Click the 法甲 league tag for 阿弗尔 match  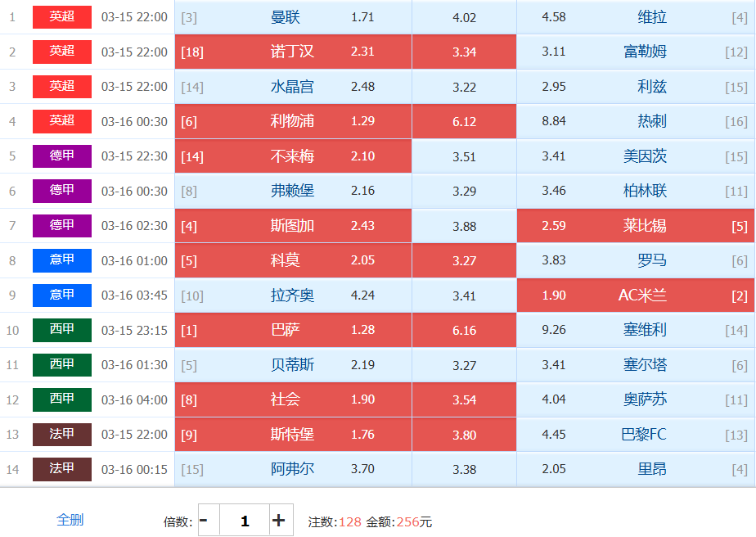click(x=62, y=469)
